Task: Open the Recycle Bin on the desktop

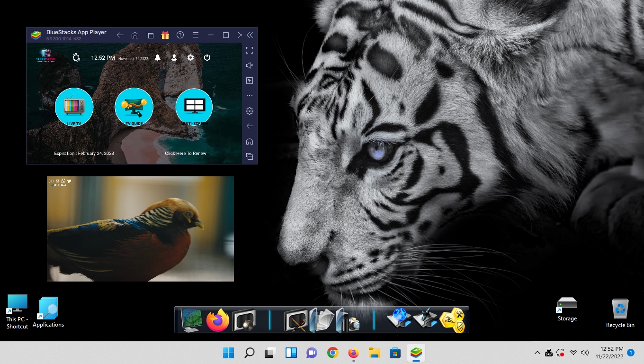Action: click(620, 313)
